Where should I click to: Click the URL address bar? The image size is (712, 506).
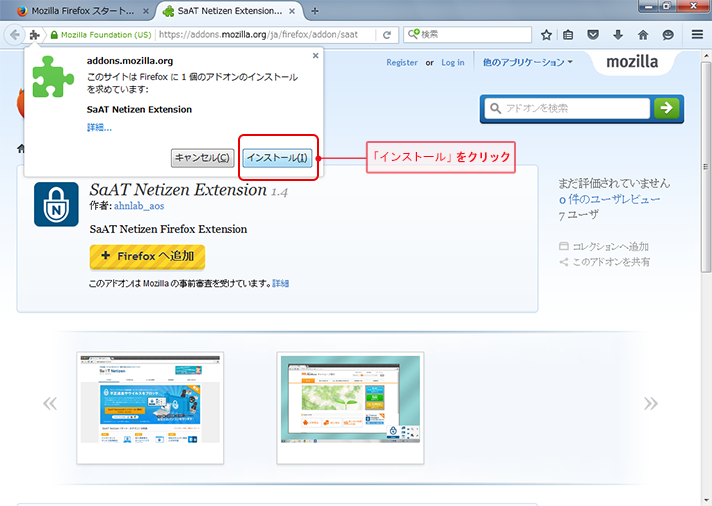point(267,35)
